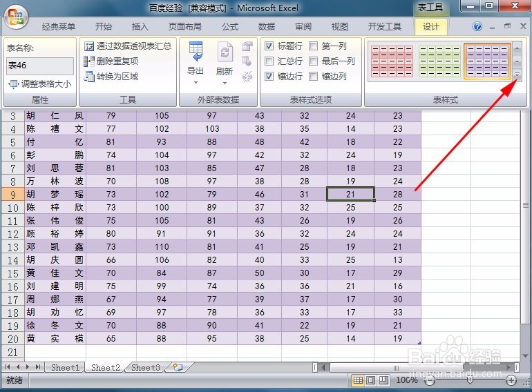This screenshot has width=532, height=392.
Task: Open the Export (导出) dropdown arrow
Action: click(196, 83)
